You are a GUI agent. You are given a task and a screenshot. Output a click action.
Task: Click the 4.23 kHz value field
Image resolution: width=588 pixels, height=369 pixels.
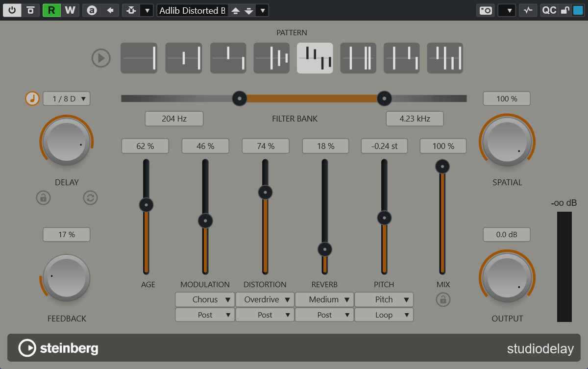pos(415,119)
